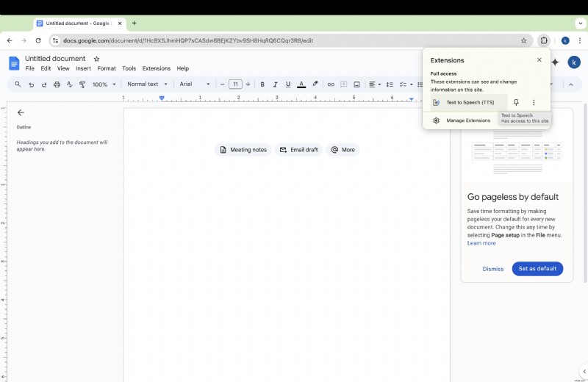588x382 pixels.
Task: Reload the page
Action: pyautogui.click(x=38, y=40)
